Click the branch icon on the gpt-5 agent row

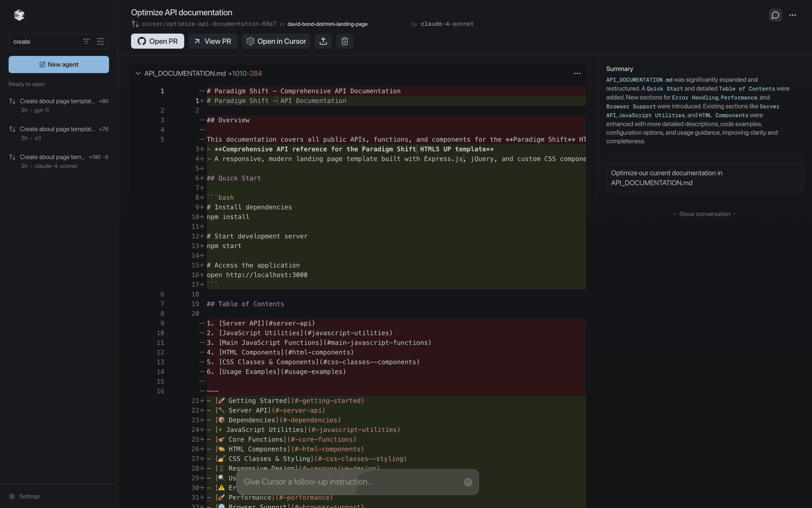point(12,101)
